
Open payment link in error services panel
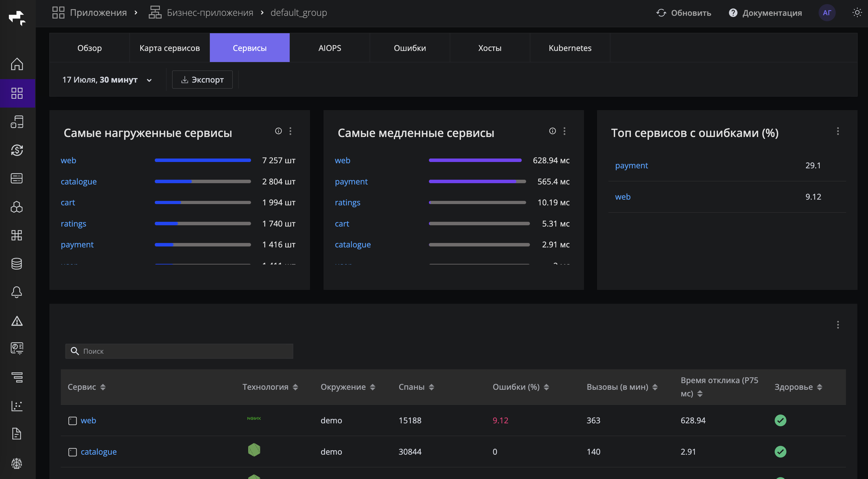point(632,165)
